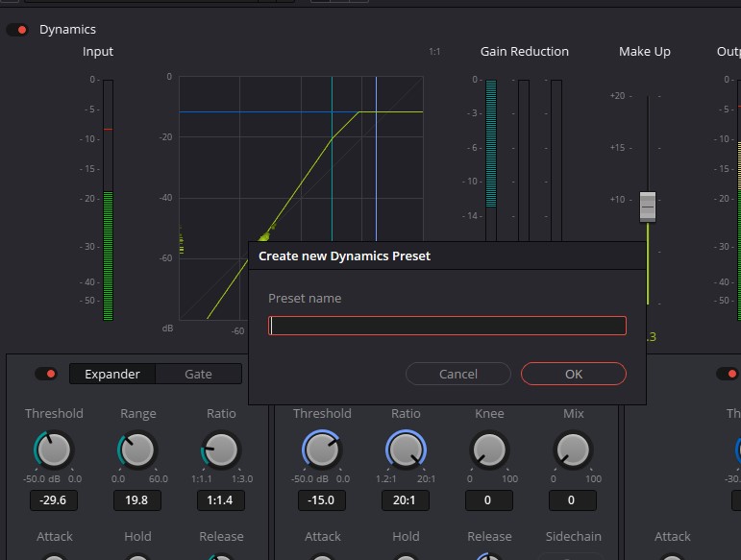The image size is (741, 560).
Task: Click the Make Up gain slider handle
Action: (x=648, y=207)
